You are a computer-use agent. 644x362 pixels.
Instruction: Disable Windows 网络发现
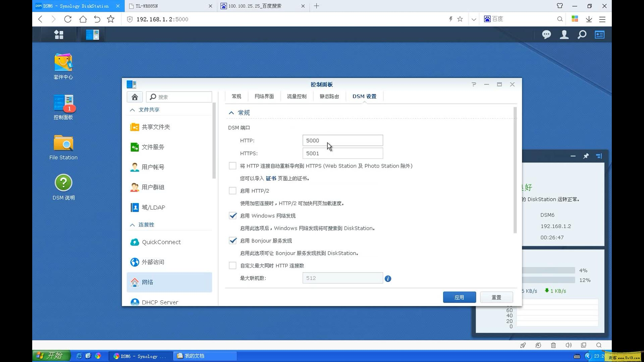[x=233, y=216]
